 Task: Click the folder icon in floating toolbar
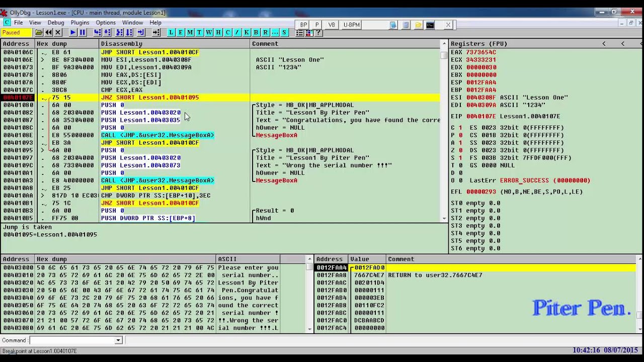tap(418, 25)
